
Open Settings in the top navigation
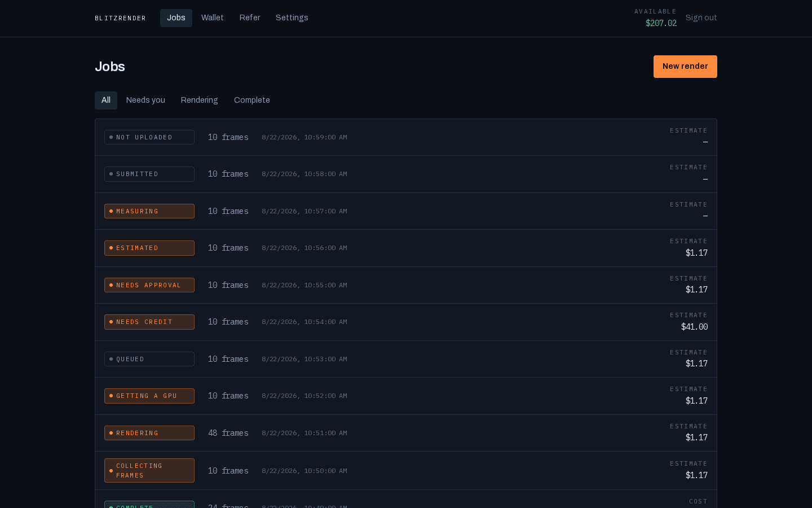pos(292,18)
